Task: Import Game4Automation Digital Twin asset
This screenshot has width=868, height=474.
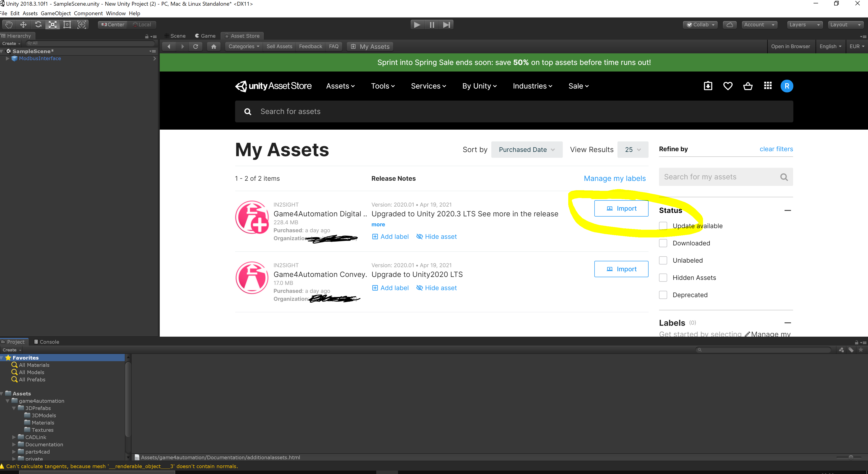Action: [621, 208]
